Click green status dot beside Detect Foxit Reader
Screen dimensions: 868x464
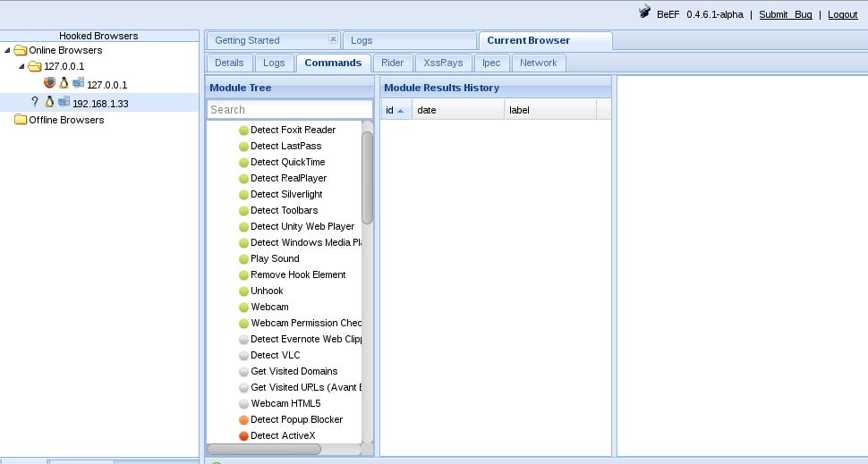pyautogui.click(x=243, y=131)
